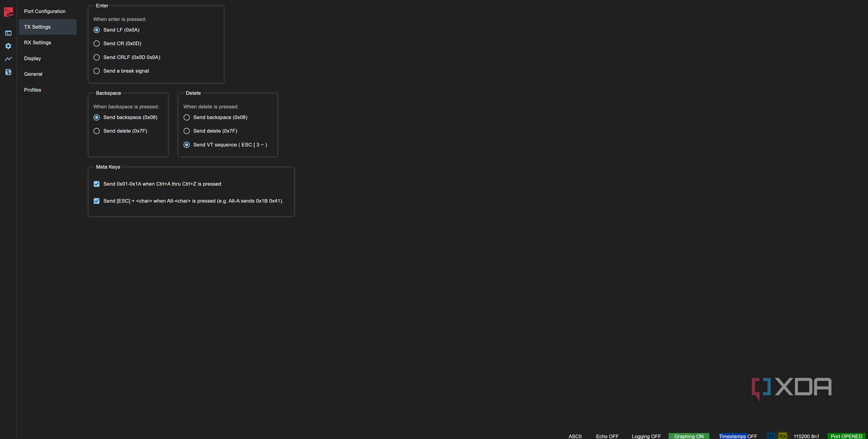Screen dimensions: 868x439
Task: Click the TX activity indicator
Action: pos(771,436)
